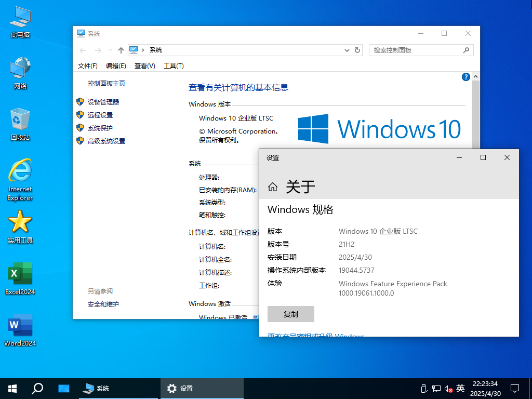Close the 设置 window
The image size is (532, 399).
point(507,157)
